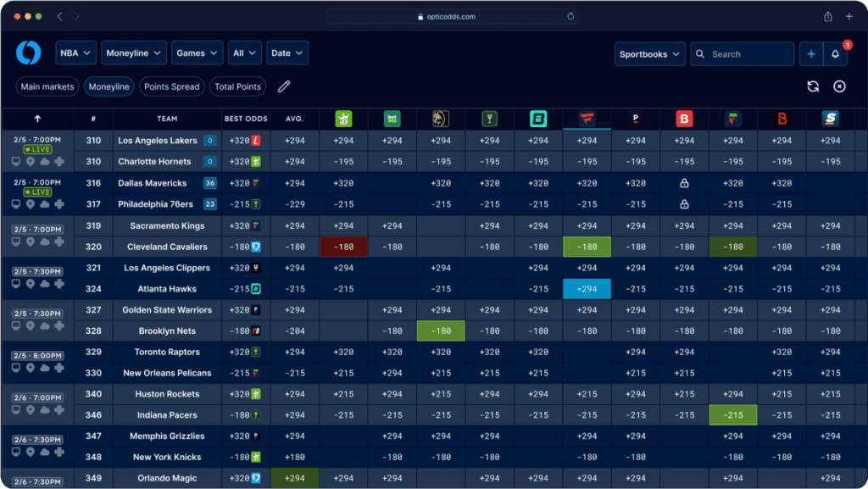Switch to the Moneyline market tab
Screen dimensions: 868x489
point(108,86)
